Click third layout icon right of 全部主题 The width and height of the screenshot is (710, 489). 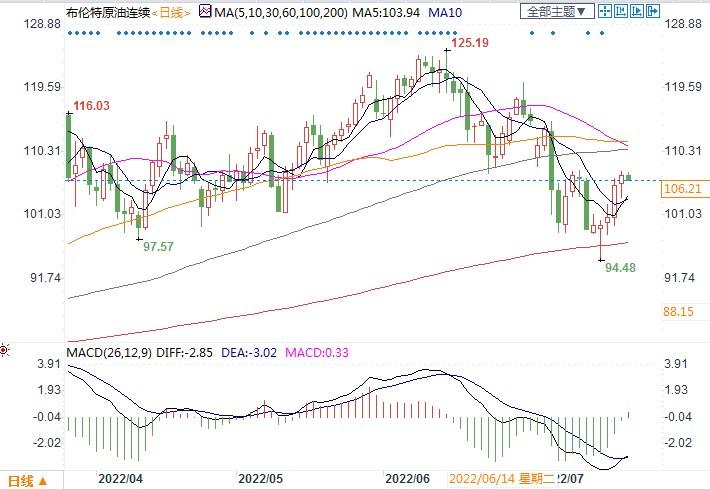click(636, 12)
